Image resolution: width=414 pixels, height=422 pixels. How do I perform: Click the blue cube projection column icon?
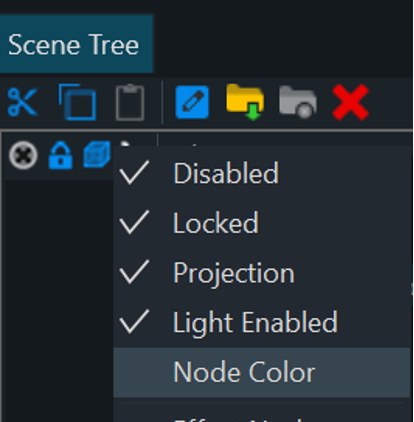click(x=97, y=155)
